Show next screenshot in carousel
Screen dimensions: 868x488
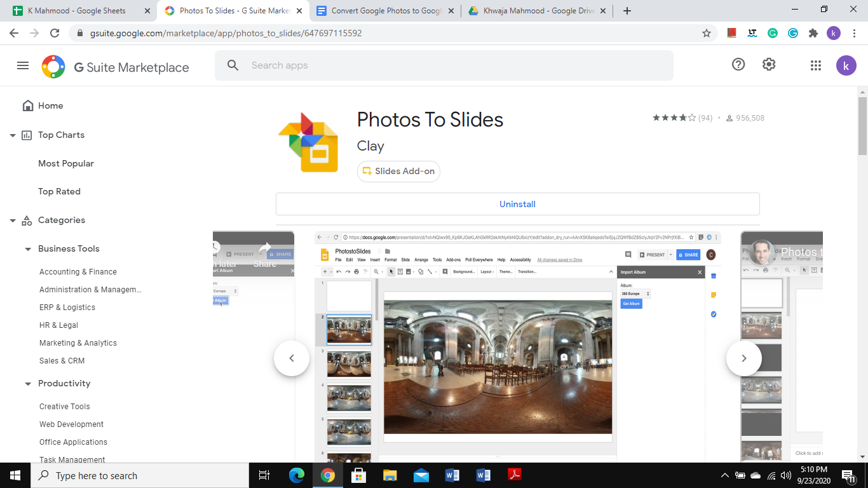(x=744, y=358)
